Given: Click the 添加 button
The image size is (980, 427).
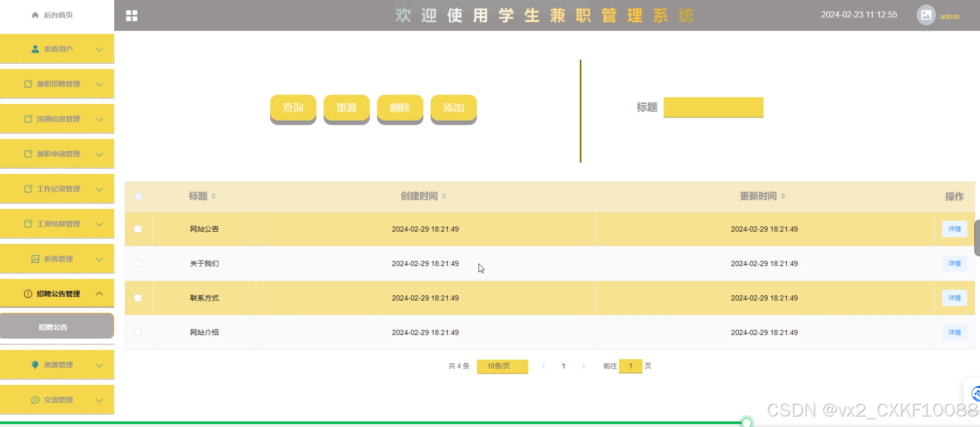Looking at the screenshot, I should click(x=453, y=108).
